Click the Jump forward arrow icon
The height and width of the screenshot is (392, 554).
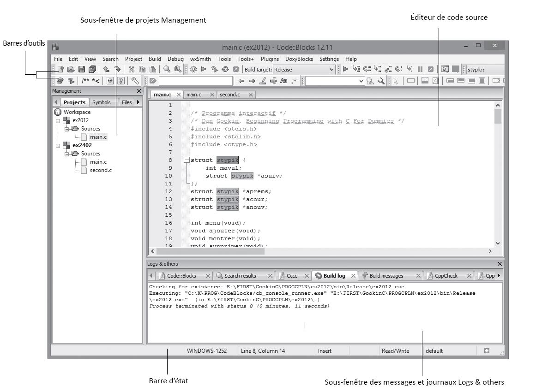252,81
